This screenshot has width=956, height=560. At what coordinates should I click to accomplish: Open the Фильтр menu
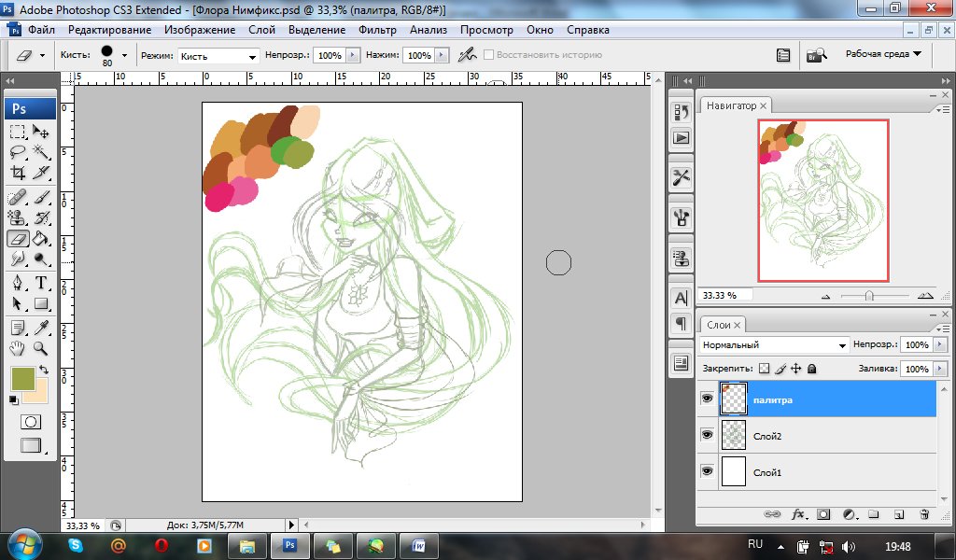(x=377, y=30)
